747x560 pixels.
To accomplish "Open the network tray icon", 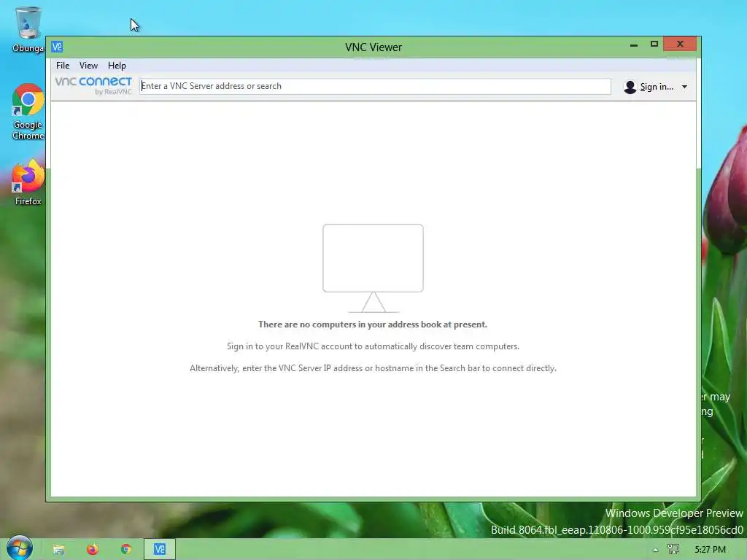I will 673,550.
